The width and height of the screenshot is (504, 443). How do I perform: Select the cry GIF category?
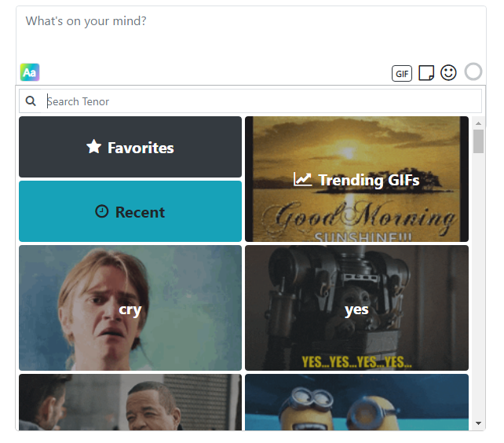[130, 308]
